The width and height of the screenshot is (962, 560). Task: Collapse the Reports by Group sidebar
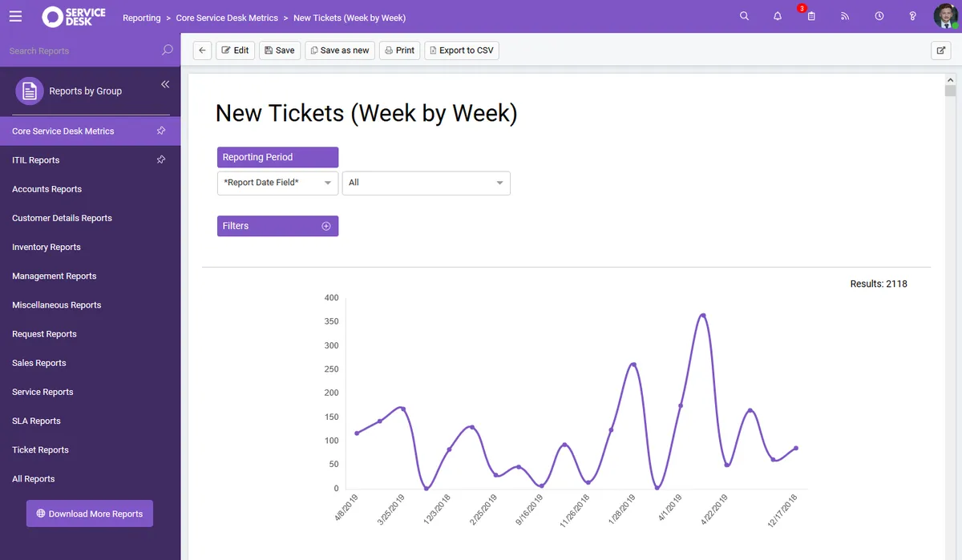tap(165, 84)
